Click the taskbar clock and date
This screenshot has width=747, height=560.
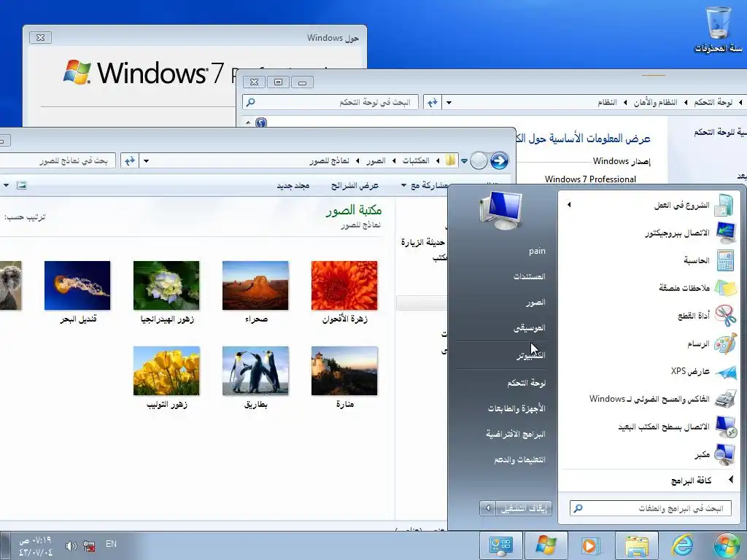tap(35, 546)
